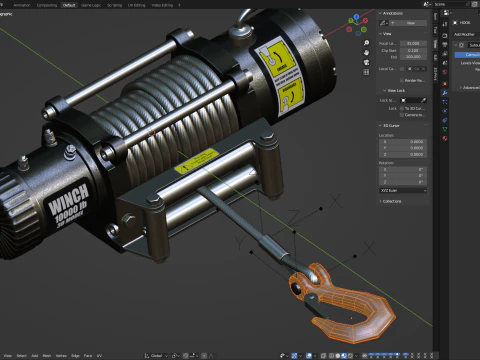Open the sidebar Item vertical tab
Viewport: 480px width, 360px height.
pyautogui.click(x=435, y=16)
